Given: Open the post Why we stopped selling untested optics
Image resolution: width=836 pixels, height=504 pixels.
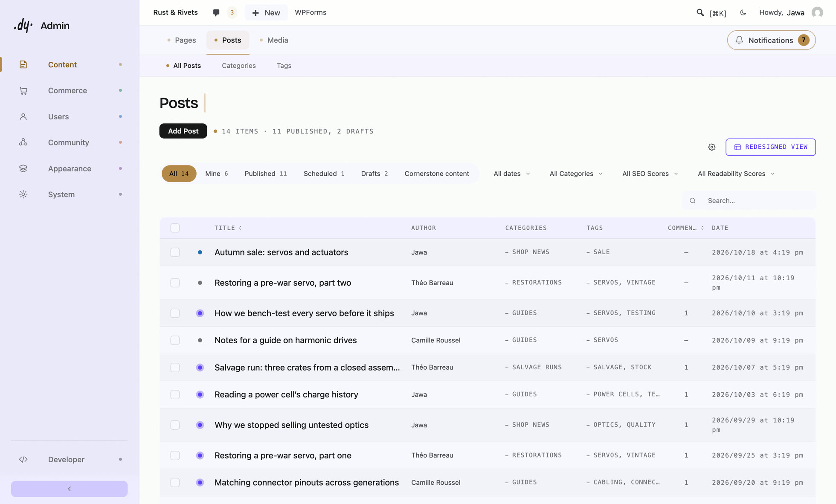Looking at the screenshot, I should click(291, 425).
